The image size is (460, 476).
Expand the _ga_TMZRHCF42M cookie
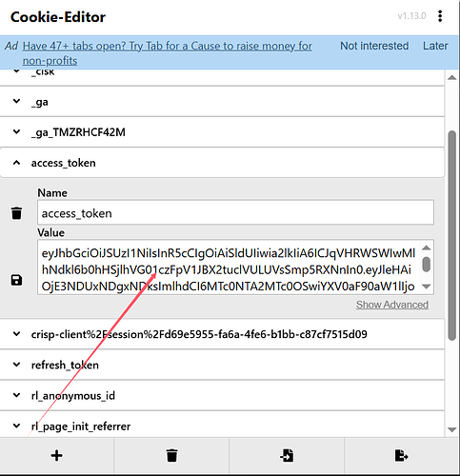click(222, 132)
